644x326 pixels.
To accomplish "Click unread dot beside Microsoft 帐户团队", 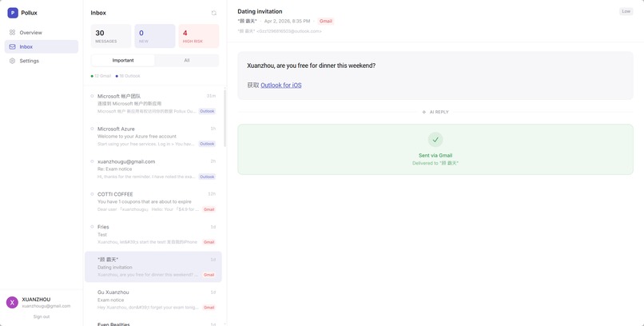I will coord(92,96).
